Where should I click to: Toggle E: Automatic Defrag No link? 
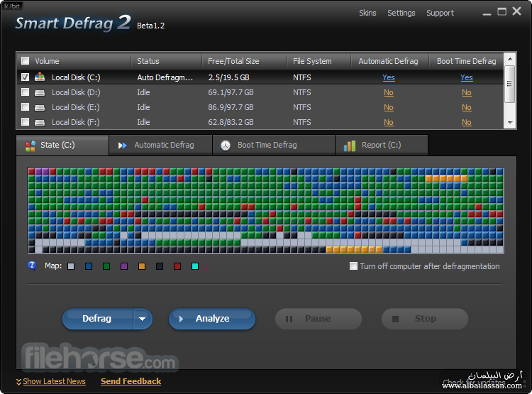click(389, 108)
